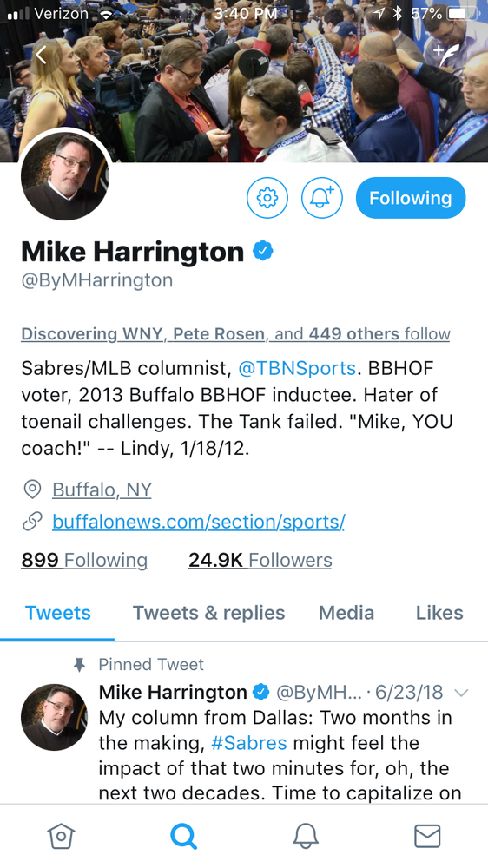Open the Home tab icon
This screenshot has width=488, height=868.
coord(61,835)
